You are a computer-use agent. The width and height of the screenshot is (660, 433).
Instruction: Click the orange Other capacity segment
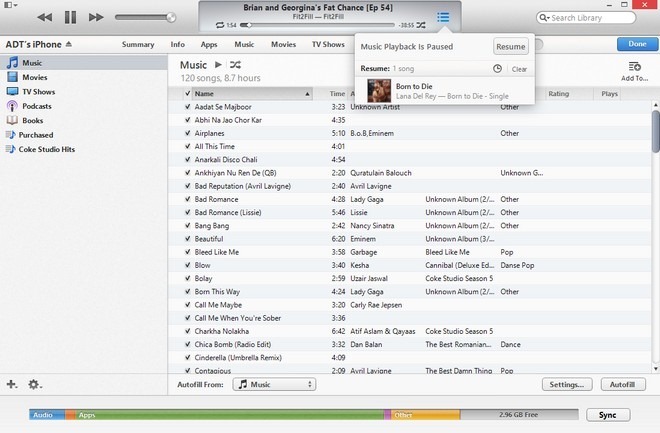(x=426, y=415)
